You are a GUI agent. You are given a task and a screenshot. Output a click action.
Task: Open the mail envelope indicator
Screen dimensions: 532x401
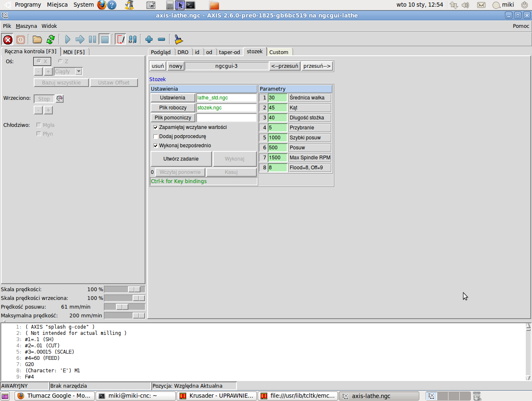481,5
